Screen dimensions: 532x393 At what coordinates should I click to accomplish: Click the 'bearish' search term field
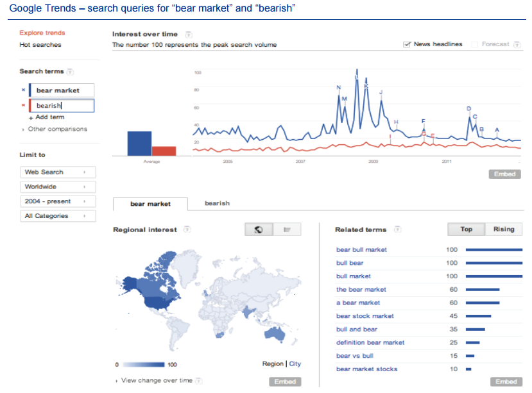click(62, 105)
